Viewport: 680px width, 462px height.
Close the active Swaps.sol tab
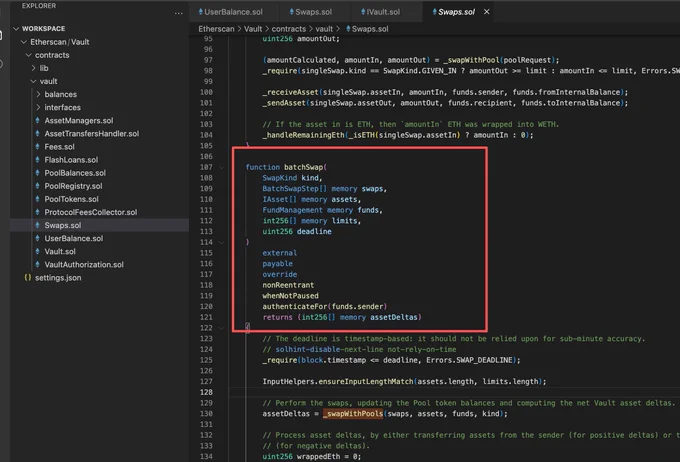(487, 12)
